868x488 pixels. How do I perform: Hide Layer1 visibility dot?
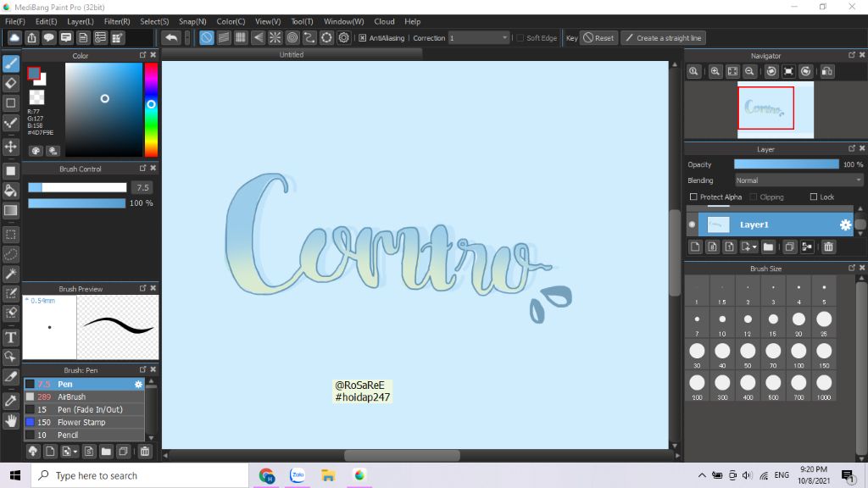click(x=692, y=225)
